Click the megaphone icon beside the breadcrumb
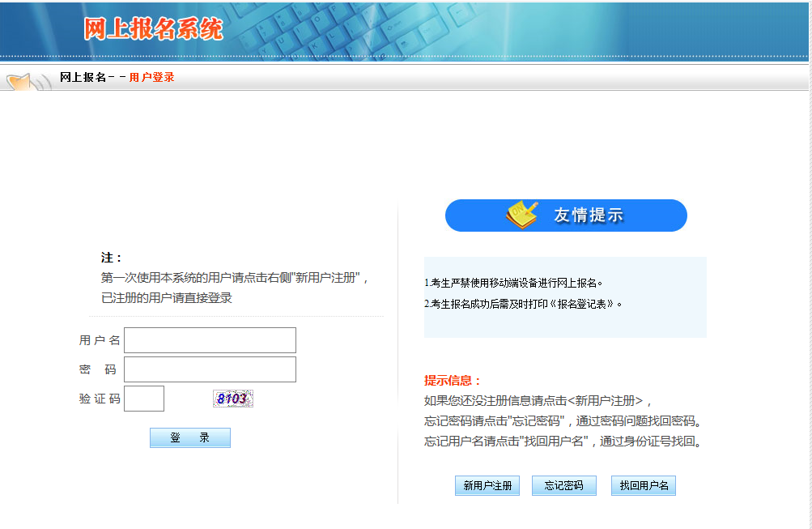The width and height of the screenshot is (812, 529). click(26, 81)
